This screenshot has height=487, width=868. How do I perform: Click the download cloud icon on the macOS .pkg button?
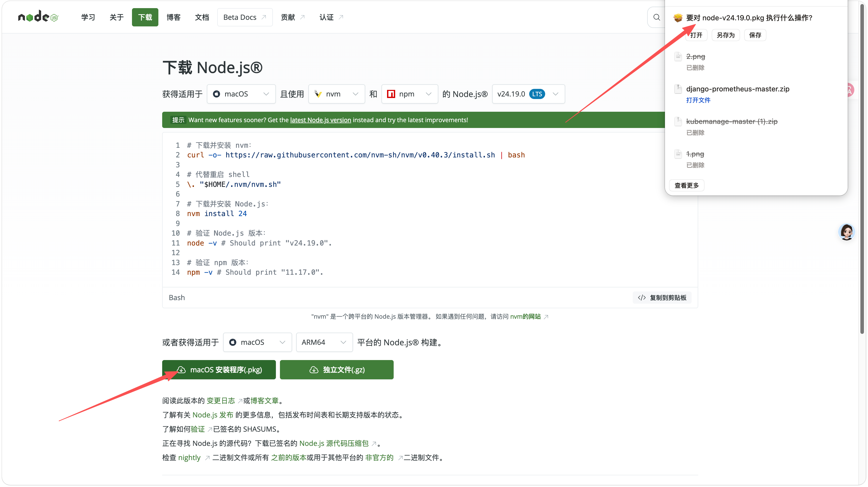(x=181, y=370)
